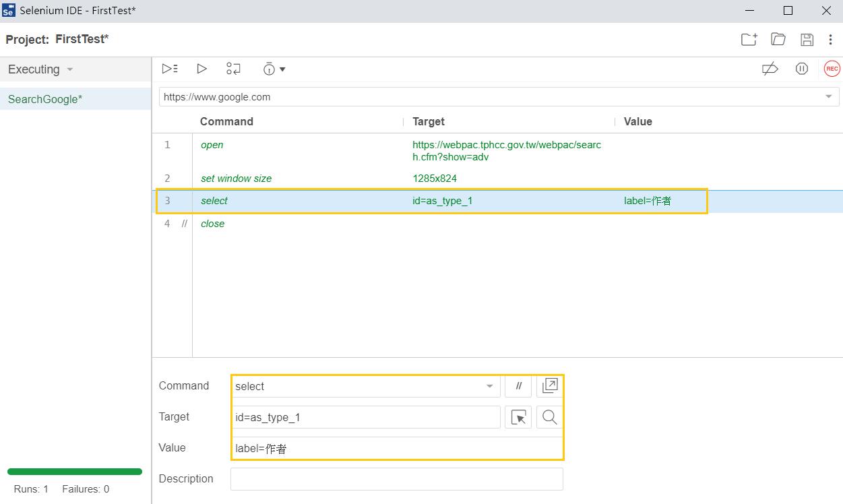843x504 pixels.
Task: Open the three-dot more menu
Action: pos(831,39)
